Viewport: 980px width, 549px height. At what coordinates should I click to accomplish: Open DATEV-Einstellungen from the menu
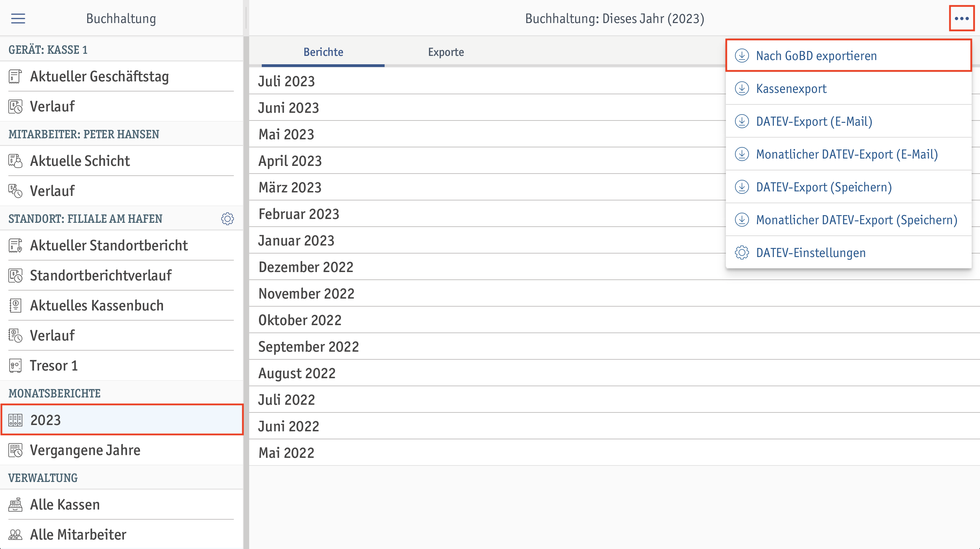(x=849, y=252)
